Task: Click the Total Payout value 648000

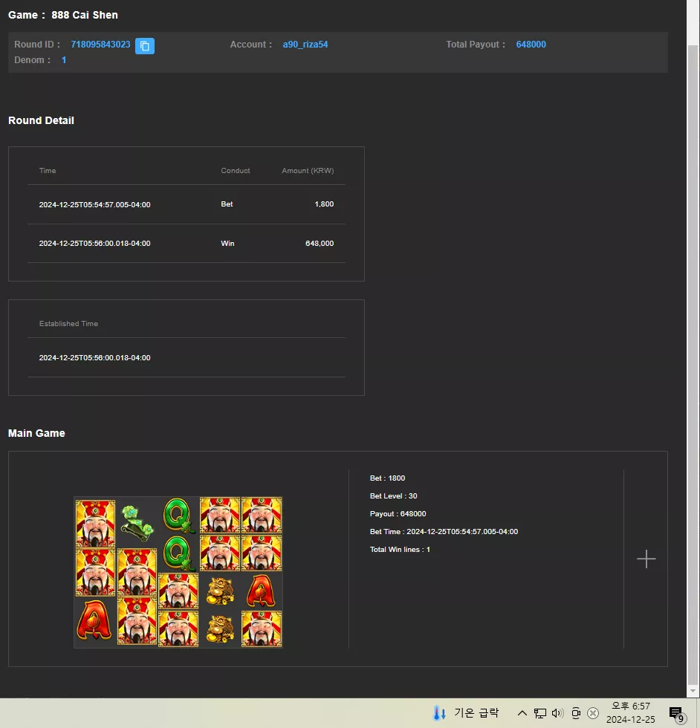Action: (x=531, y=45)
